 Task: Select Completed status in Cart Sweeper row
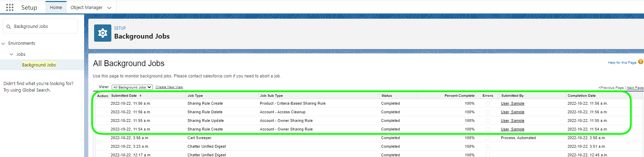point(390,138)
